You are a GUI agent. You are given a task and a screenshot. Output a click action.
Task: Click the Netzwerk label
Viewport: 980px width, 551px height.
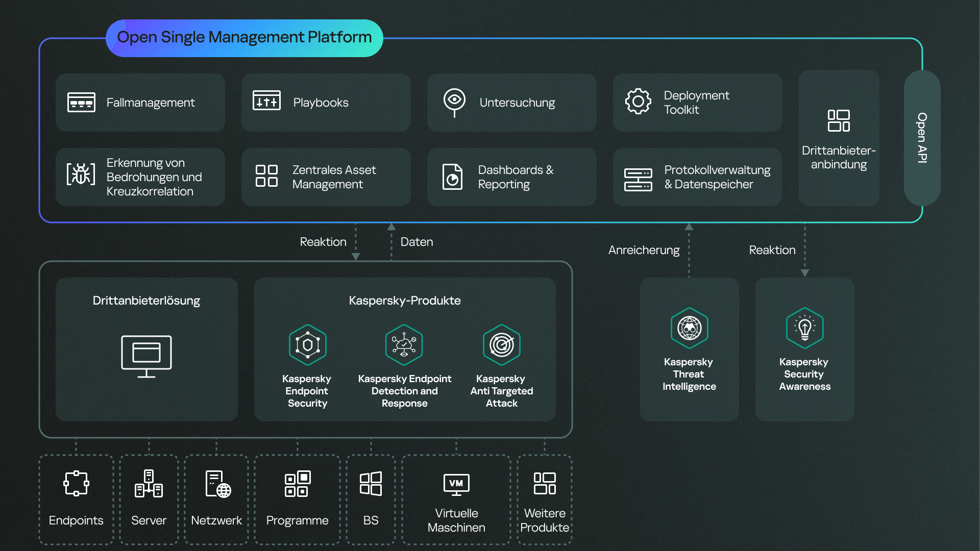pos(216,520)
